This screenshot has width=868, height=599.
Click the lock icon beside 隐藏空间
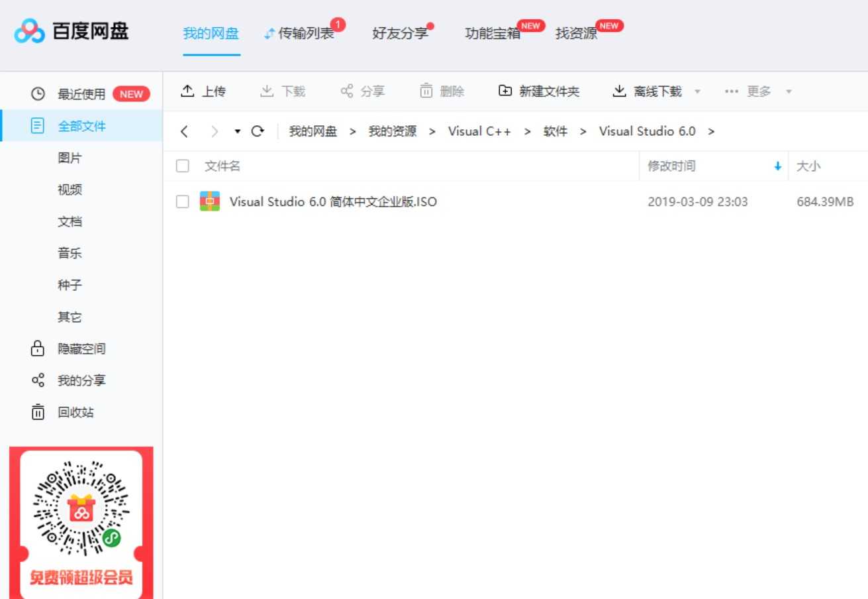38,348
